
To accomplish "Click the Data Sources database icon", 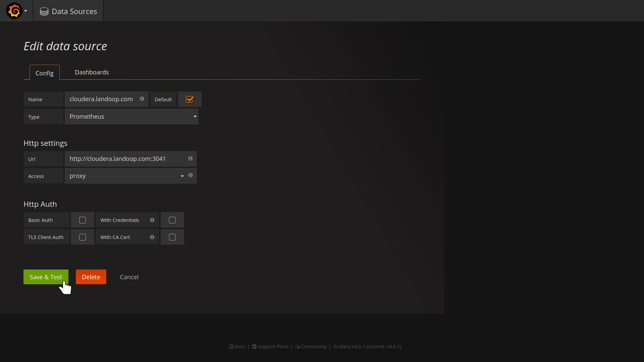I will [x=44, y=11].
